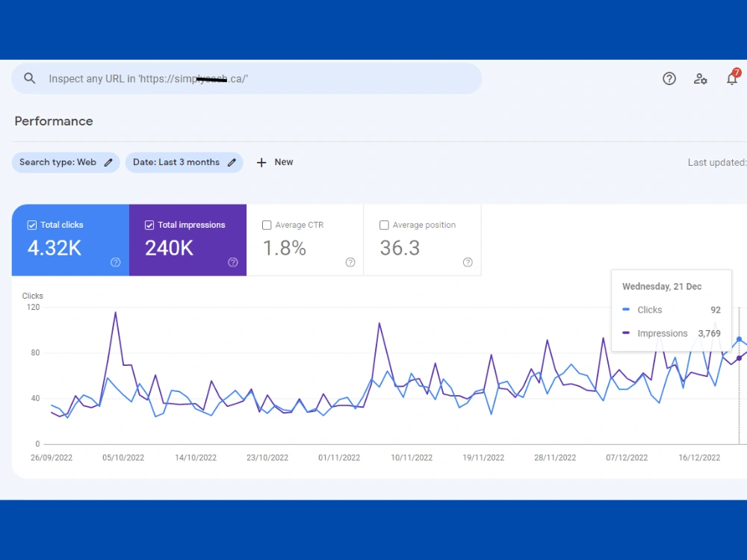This screenshot has width=747, height=560.
Task: Open the help question mark icon
Action: point(669,78)
